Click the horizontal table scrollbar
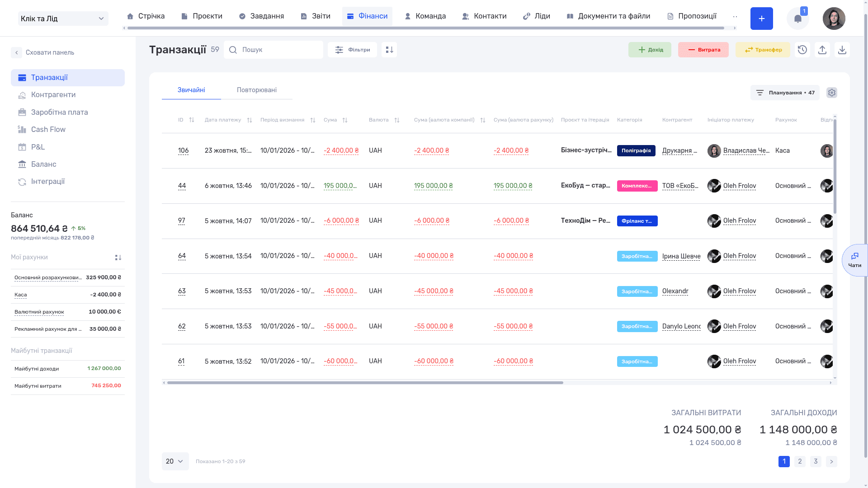Image resolution: width=868 pixels, height=488 pixels. 365,383
